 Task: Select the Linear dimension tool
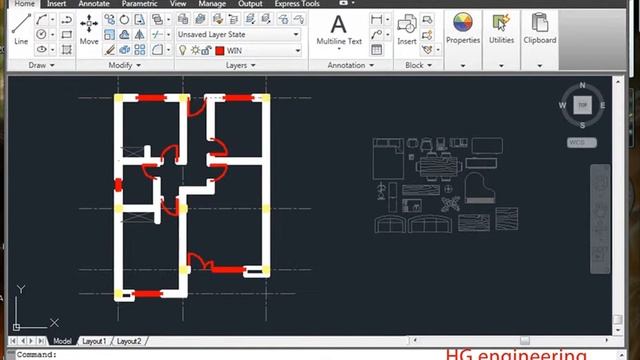(x=376, y=19)
